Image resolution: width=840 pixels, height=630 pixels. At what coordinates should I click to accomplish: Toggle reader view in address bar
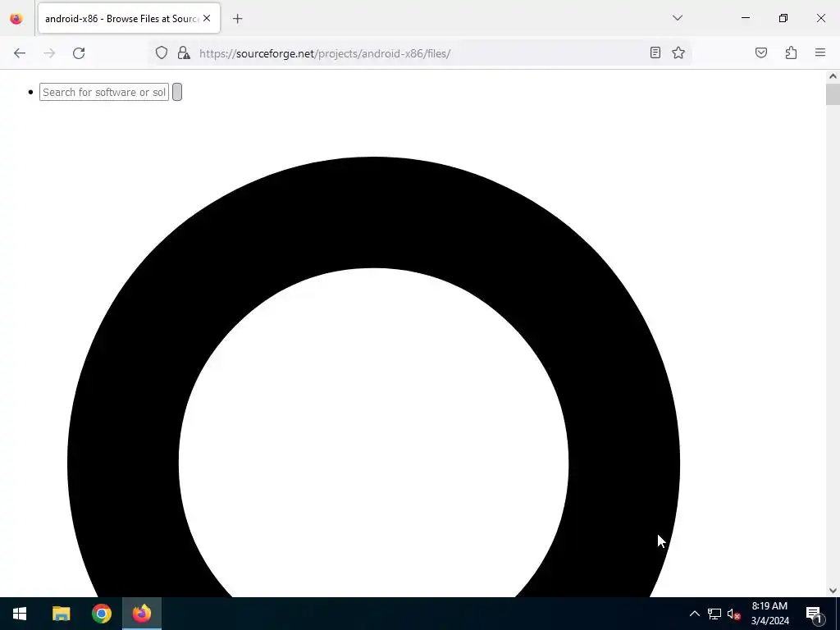(x=655, y=52)
